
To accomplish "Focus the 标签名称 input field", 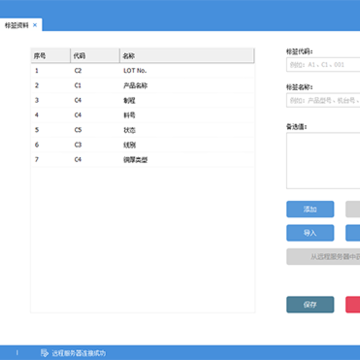I will (x=323, y=100).
